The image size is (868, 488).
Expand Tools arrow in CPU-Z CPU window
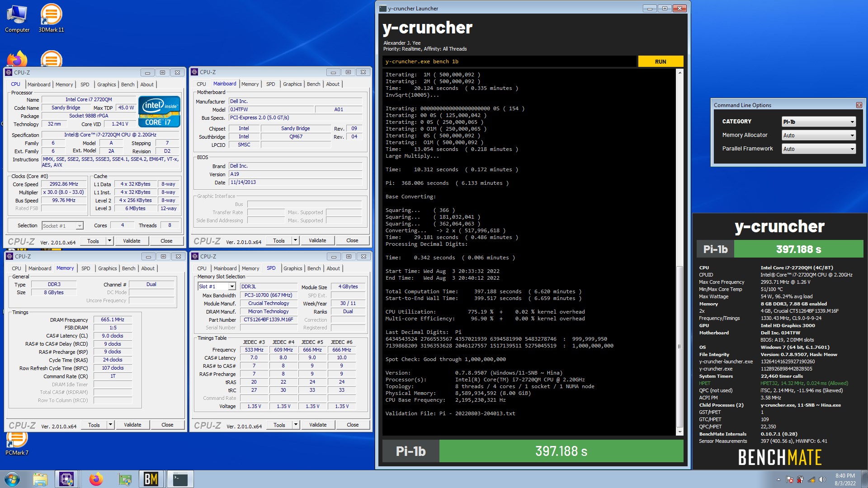click(x=109, y=241)
